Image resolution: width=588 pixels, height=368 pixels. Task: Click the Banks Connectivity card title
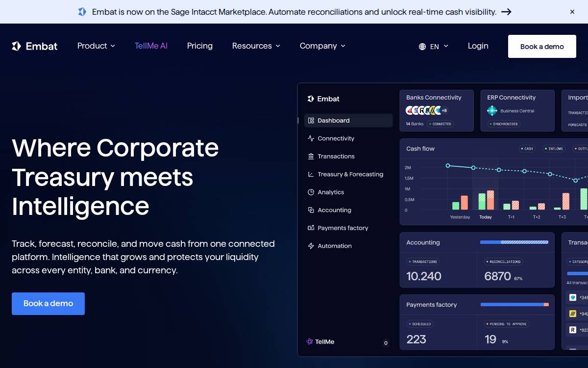point(434,98)
